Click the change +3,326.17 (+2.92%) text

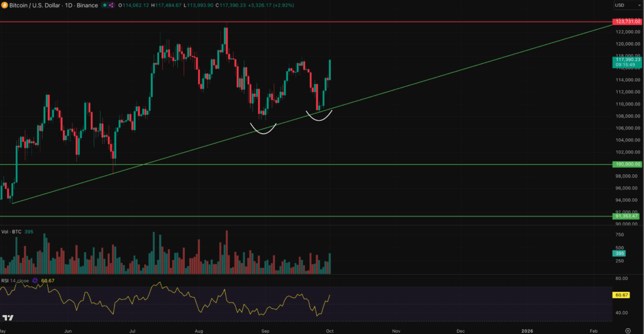click(271, 5)
